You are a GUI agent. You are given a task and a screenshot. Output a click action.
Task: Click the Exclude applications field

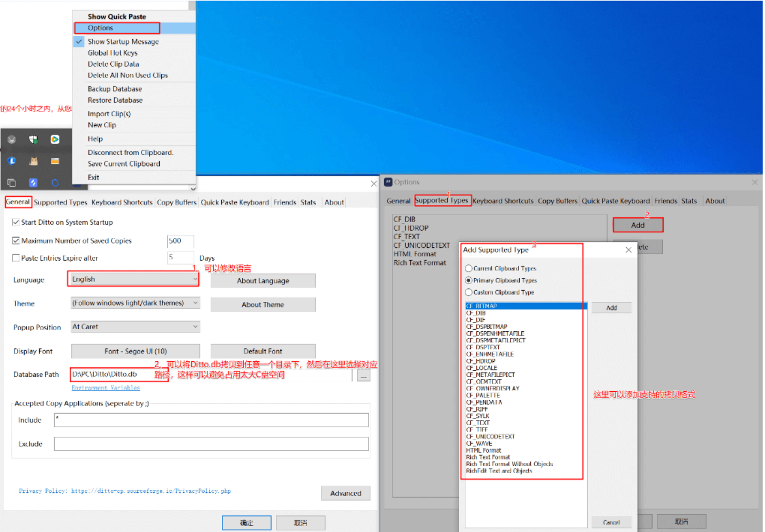211,444
